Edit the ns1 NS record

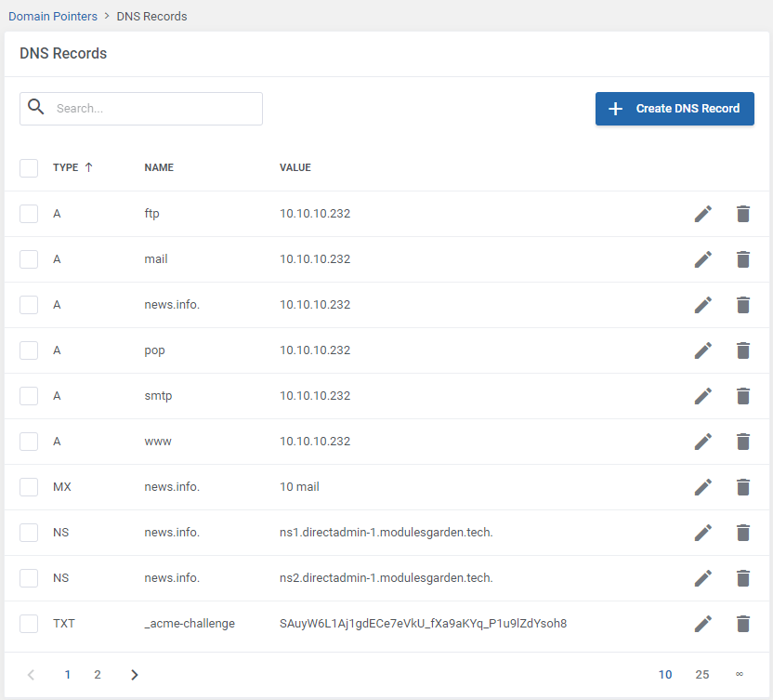[x=703, y=533]
